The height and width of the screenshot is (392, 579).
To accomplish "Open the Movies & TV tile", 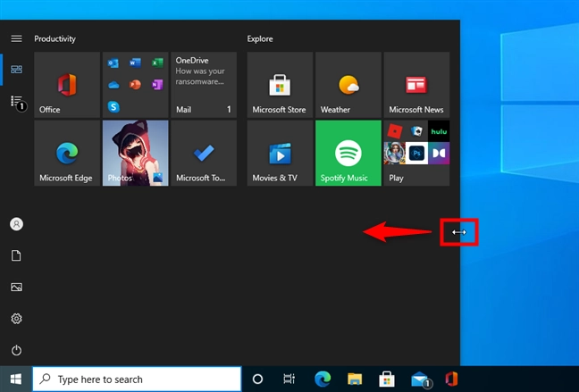I will (x=280, y=153).
